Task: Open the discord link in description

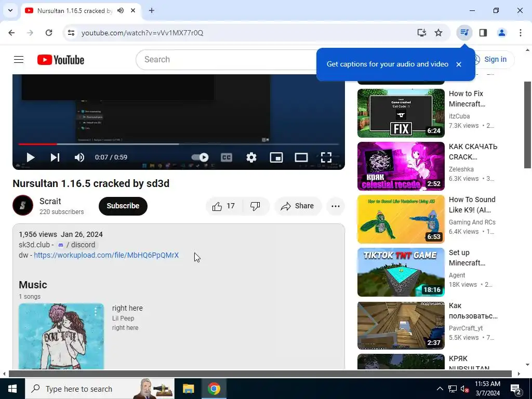Action: point(77,245)
